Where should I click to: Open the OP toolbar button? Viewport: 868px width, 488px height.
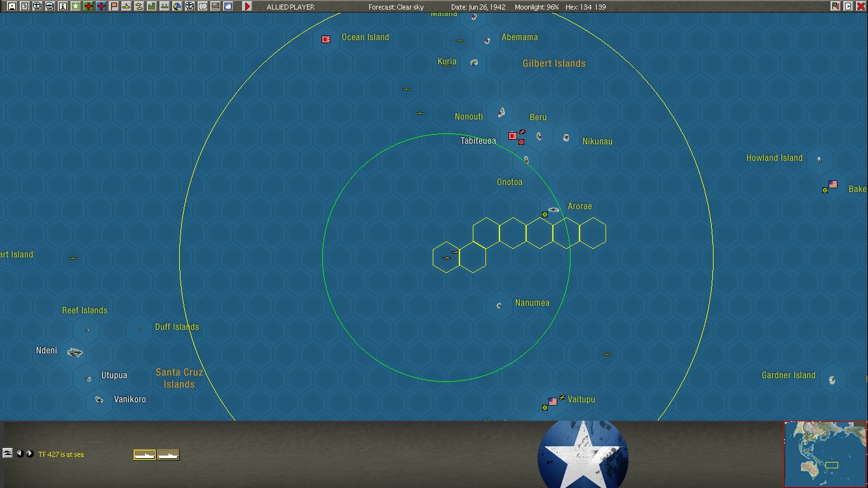click(x=203, y=6)
